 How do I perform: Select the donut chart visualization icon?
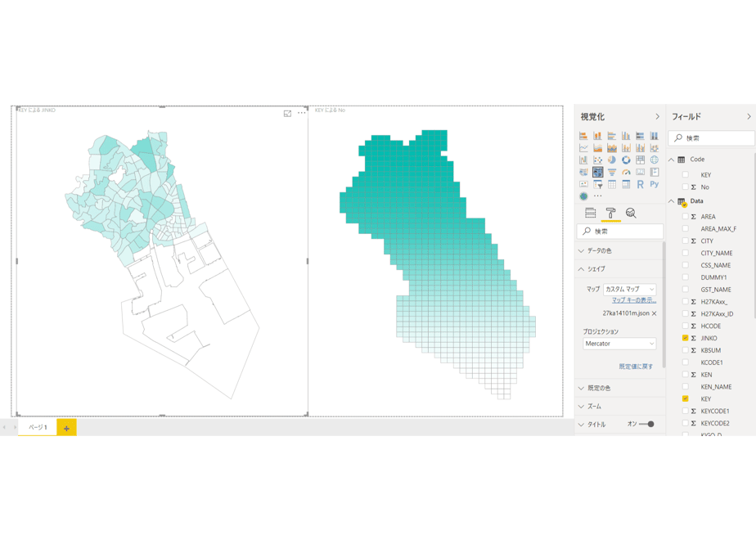click(x=626, y=160)
